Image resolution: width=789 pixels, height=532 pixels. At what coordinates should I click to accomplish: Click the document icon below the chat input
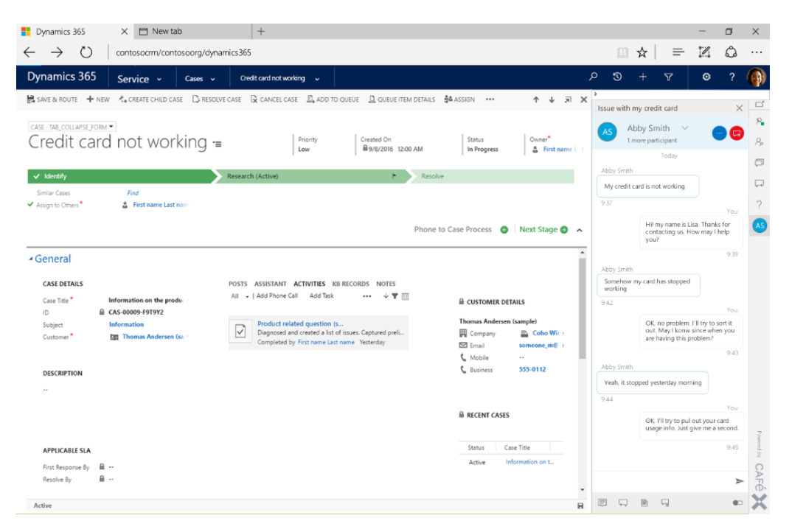(644, 503)
